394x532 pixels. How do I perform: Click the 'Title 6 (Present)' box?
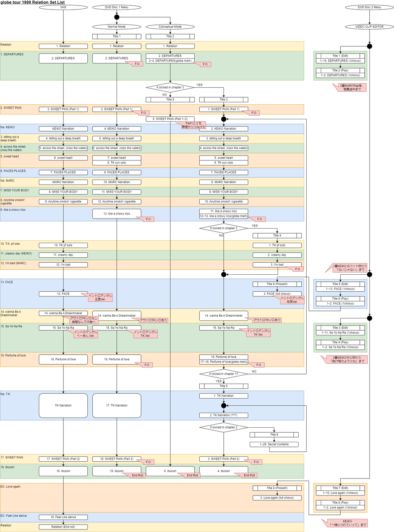click(x=277, y=284)
